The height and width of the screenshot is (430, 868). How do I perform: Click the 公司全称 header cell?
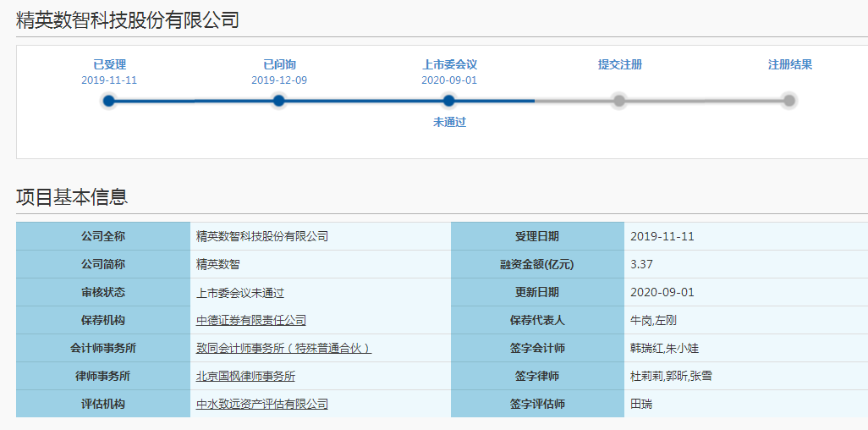click(103, 237)
